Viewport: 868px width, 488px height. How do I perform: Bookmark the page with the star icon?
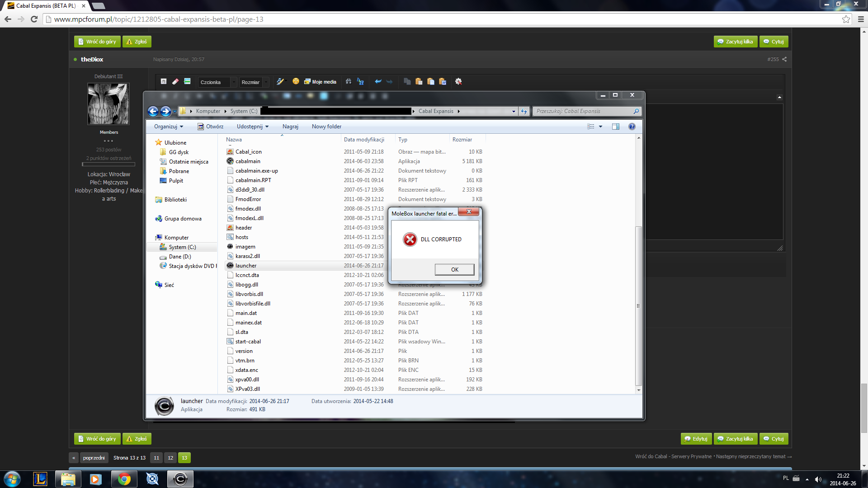[846, 19]
